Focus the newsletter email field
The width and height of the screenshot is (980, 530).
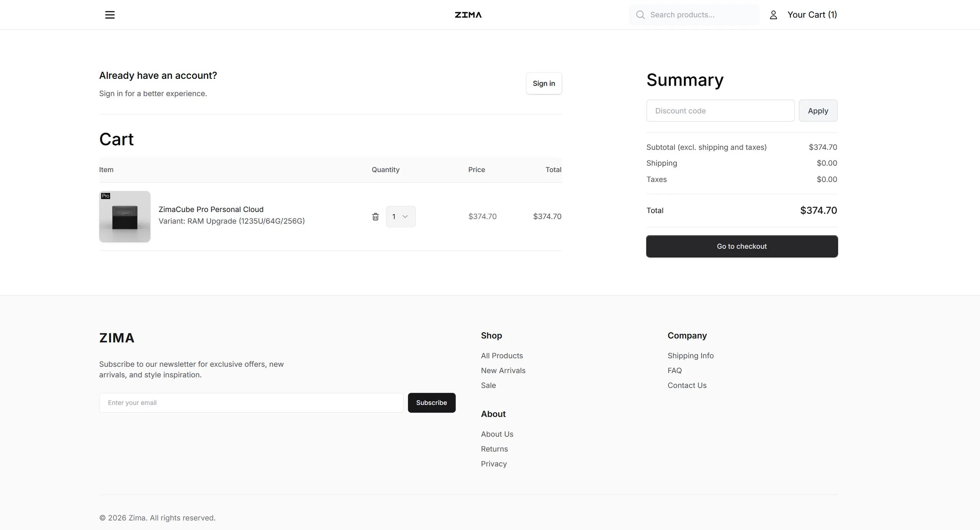(251, 403)
